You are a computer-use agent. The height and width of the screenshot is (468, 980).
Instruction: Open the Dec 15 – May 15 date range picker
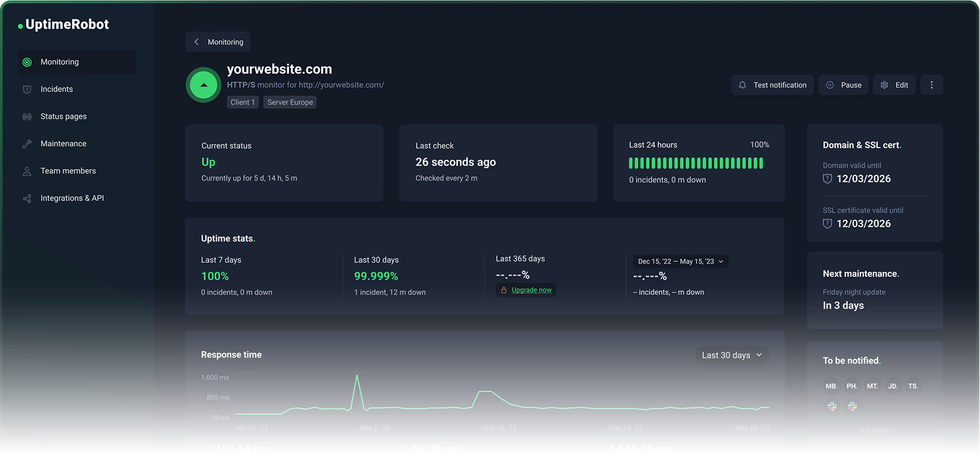[680, 261]
